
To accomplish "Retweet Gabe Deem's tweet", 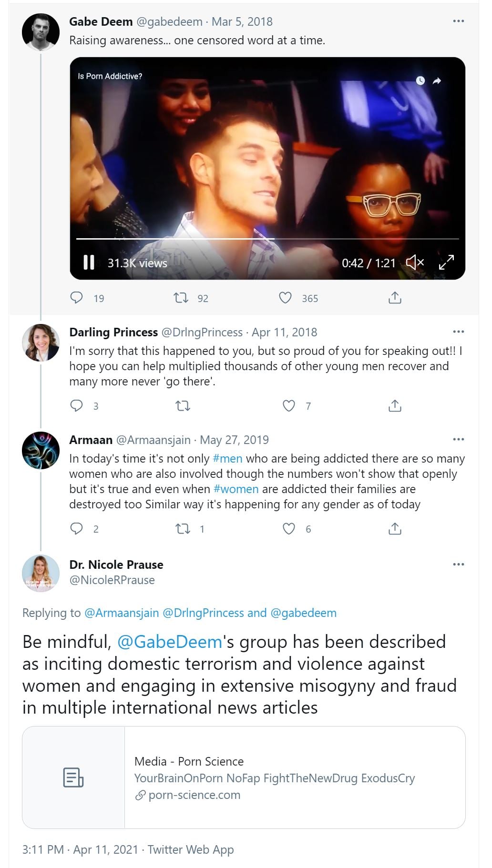I will tap(181, 298).
